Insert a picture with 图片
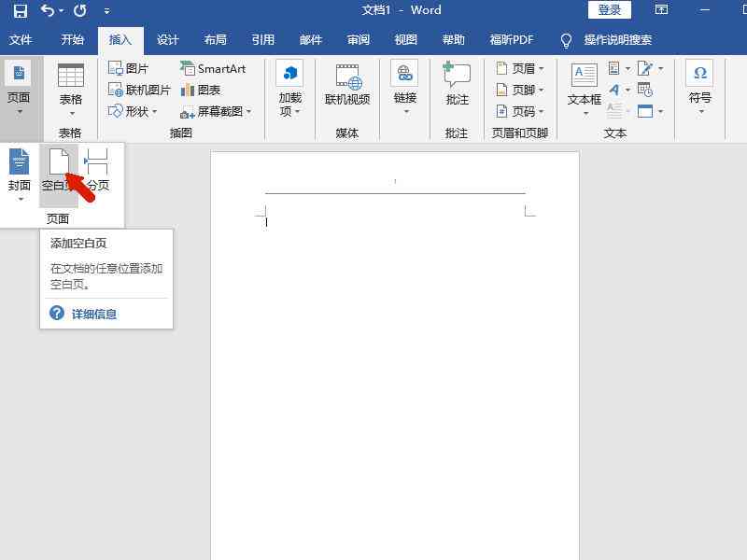 point(129,68)
